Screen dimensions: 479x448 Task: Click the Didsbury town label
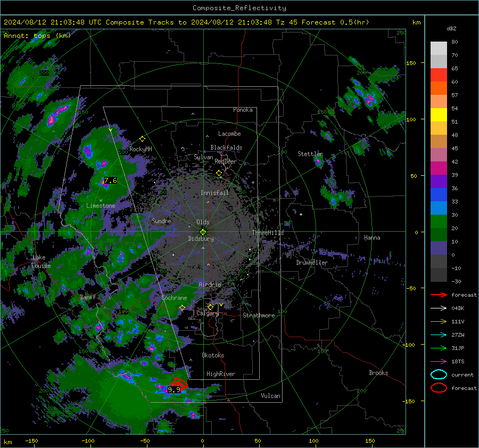click(201, 239)
